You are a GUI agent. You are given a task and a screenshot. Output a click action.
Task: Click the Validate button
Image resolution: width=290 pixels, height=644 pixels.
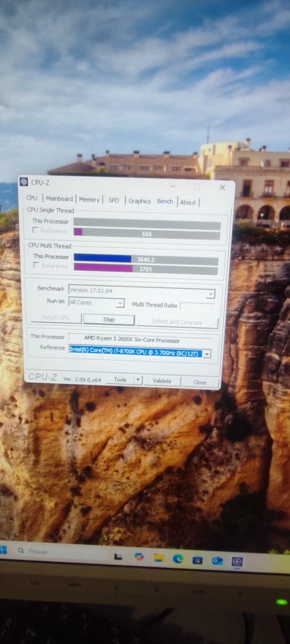coord(162,381)
